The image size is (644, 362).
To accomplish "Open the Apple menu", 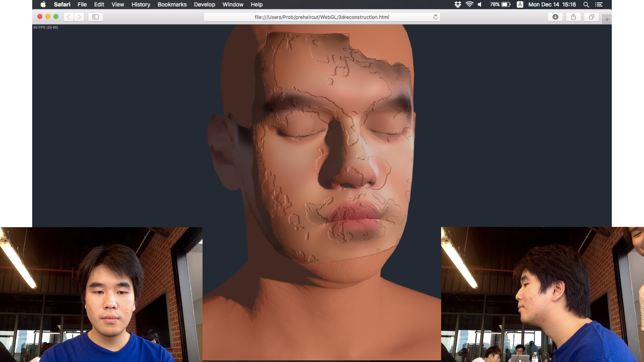I will [43, 5].
